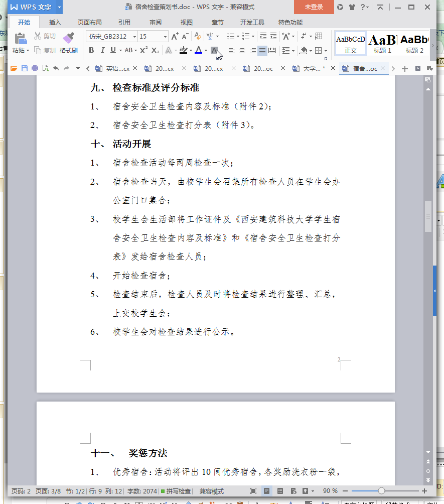Viewport: 444px width, 504px height.
Task: Click the Paste clipboard icon
Action: point(21,38)
